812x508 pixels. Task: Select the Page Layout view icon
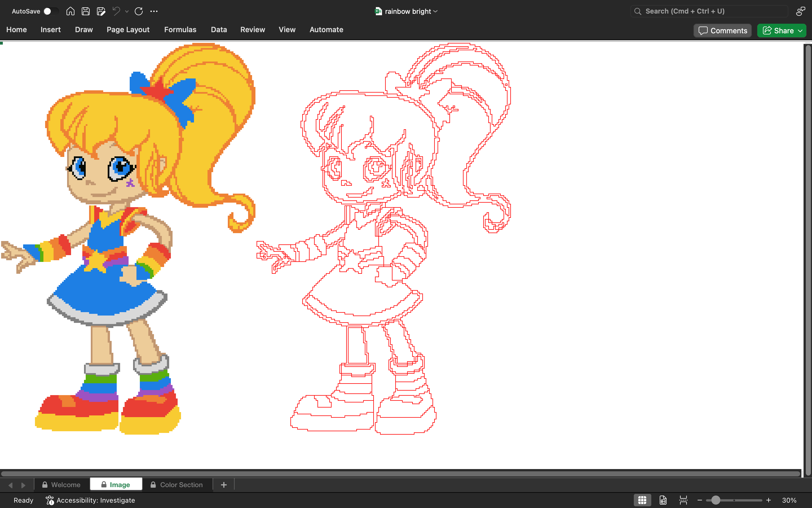pos(663,500)
